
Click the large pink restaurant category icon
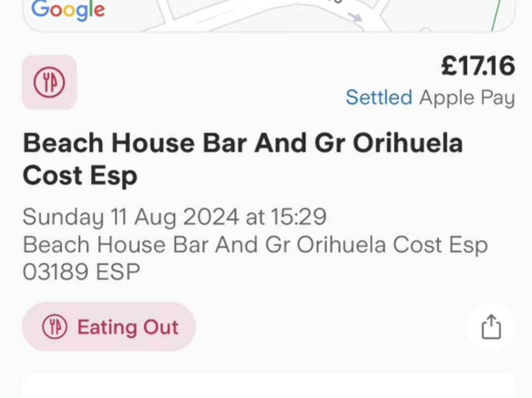49,82
